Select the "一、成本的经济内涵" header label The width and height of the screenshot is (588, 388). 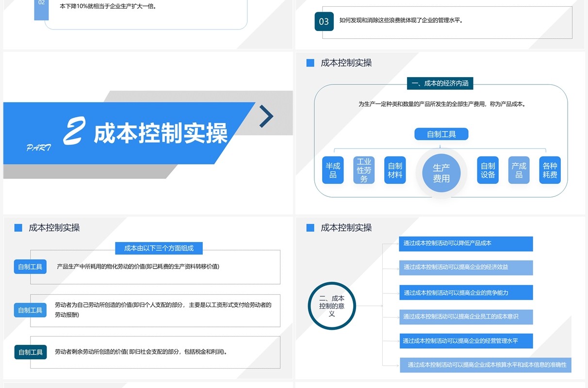click(x=440, y=83)
